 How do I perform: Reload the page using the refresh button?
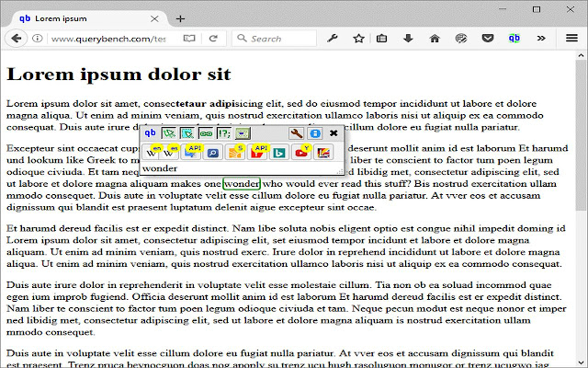pyautogui.click(x=212, y=39)
